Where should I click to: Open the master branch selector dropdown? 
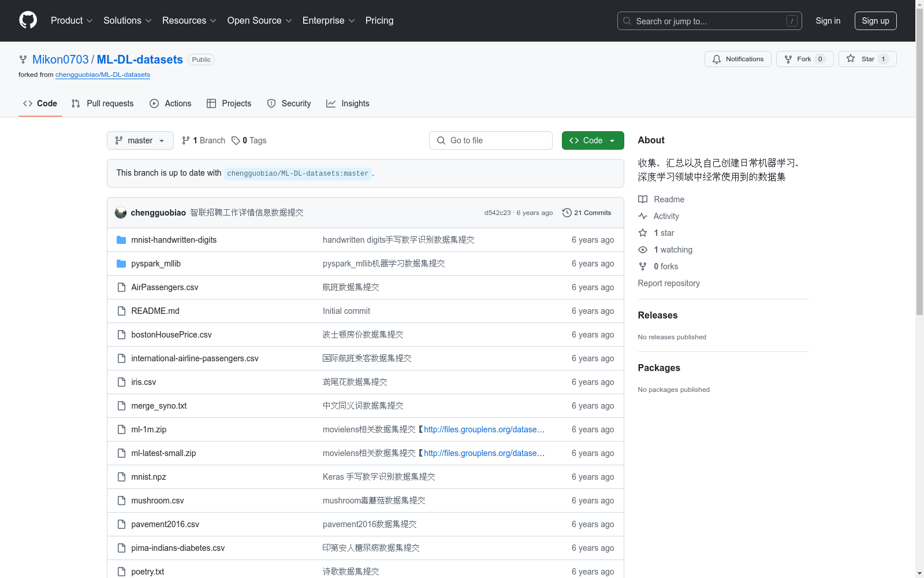pos(140,140)
